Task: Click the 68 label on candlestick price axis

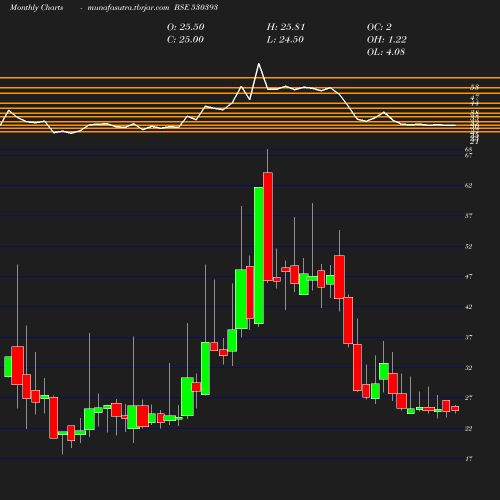Action: coord(468,149)
